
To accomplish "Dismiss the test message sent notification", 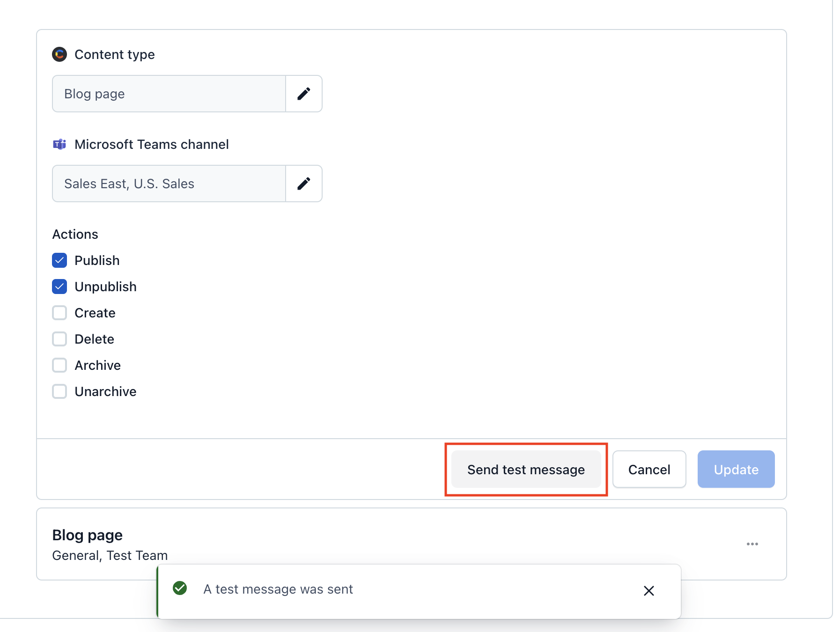I will 649,591.
